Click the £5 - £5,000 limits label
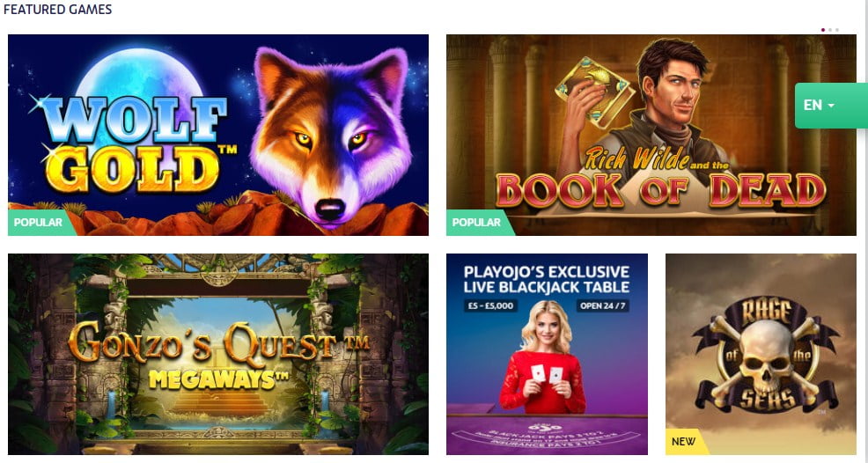 point(489,305)
